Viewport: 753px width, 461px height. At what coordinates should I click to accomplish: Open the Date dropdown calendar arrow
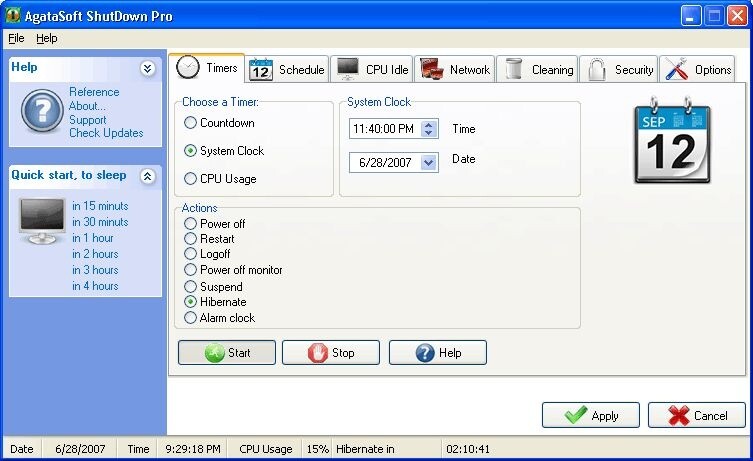pos(428,163)
